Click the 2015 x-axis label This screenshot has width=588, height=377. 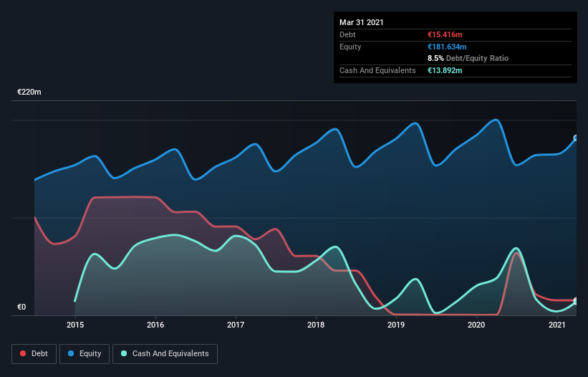point(75,325)
